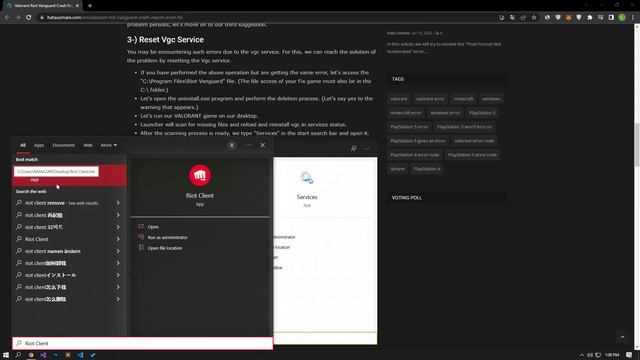Open Visual Studio from the taskbar
640x360 pixels.
(43, 355)
